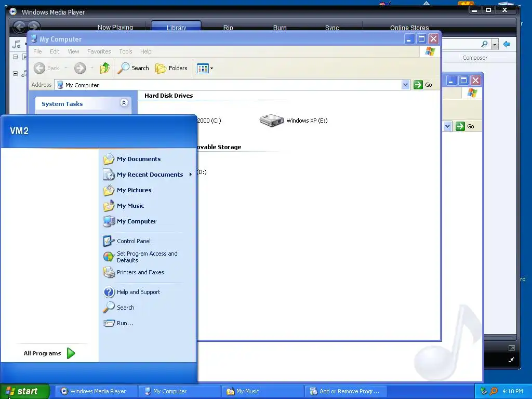Switch to the Burn tab in Media Player

coord(280,28)
